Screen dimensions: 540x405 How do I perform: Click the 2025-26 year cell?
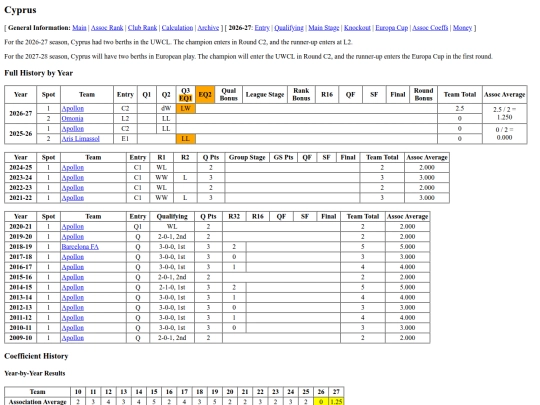(21, 134)
